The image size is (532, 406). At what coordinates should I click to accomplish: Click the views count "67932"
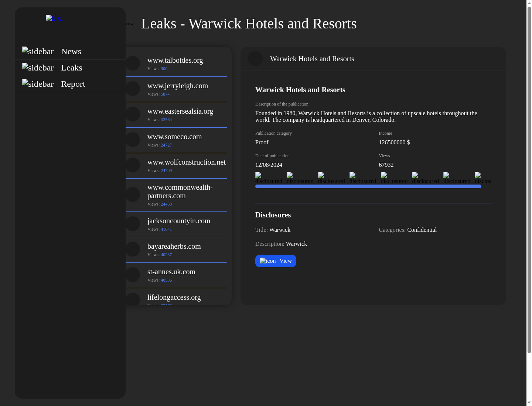click(x=386, y=165)
